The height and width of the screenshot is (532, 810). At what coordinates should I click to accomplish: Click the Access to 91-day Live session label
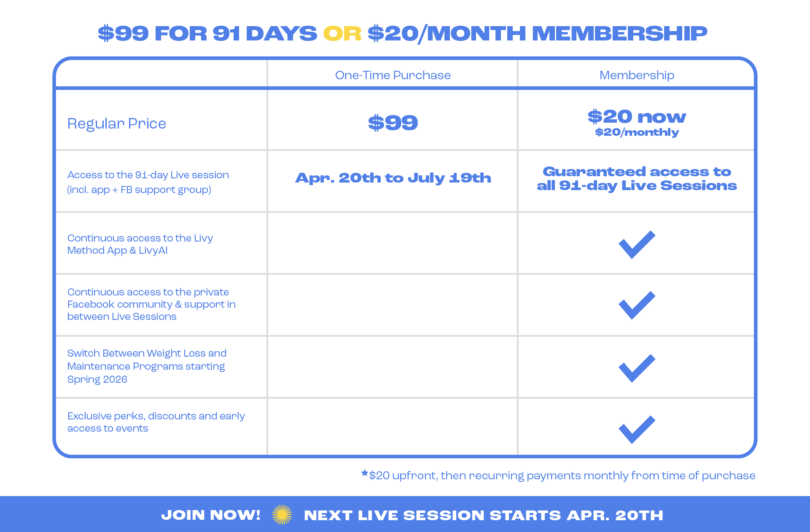coord(148,182)
